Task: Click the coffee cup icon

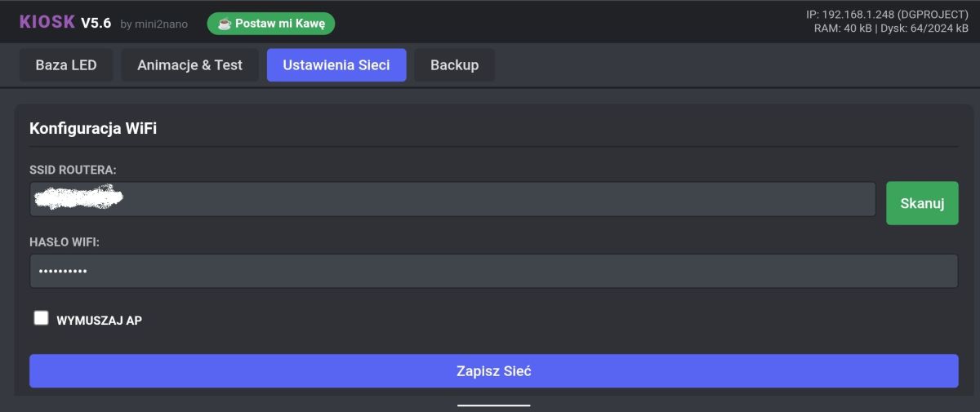Action: coord(225,24)
